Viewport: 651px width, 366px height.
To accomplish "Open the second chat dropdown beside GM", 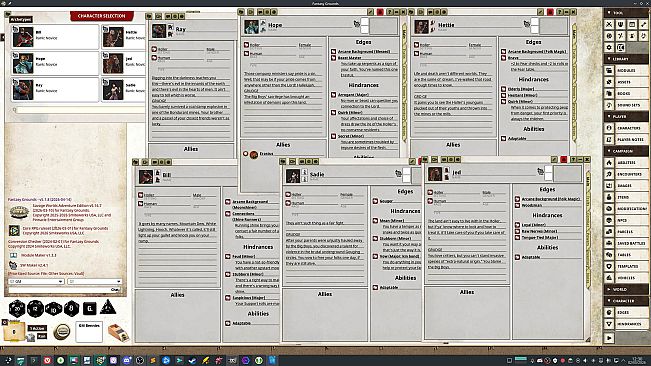I will (94, 281).
